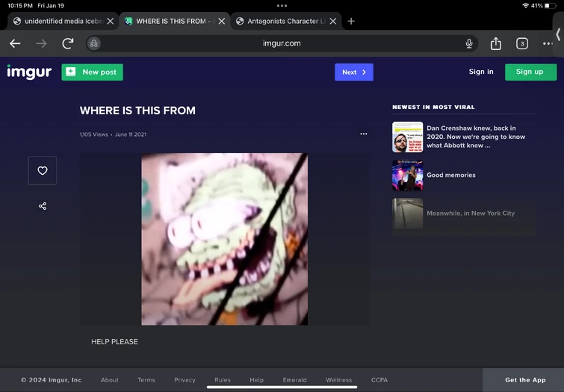
Task: Click the NEWEST IN MOST VIRAL heading
Action: (x=433, y=108)
